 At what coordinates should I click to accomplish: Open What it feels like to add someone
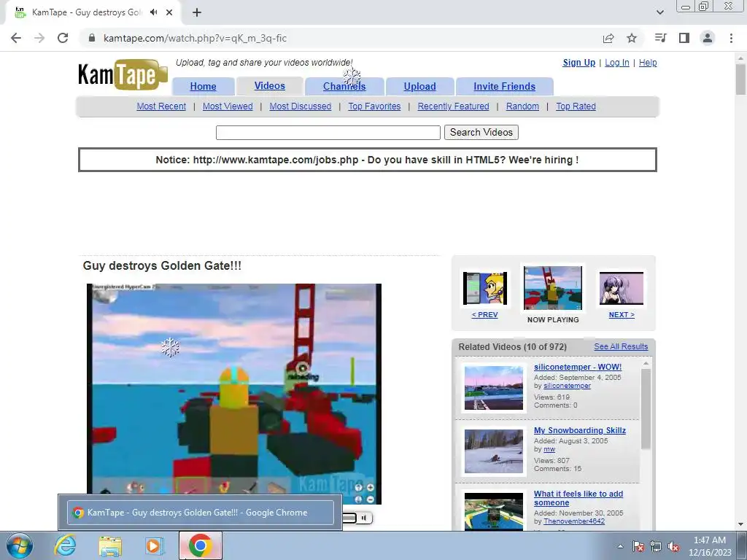578,498
